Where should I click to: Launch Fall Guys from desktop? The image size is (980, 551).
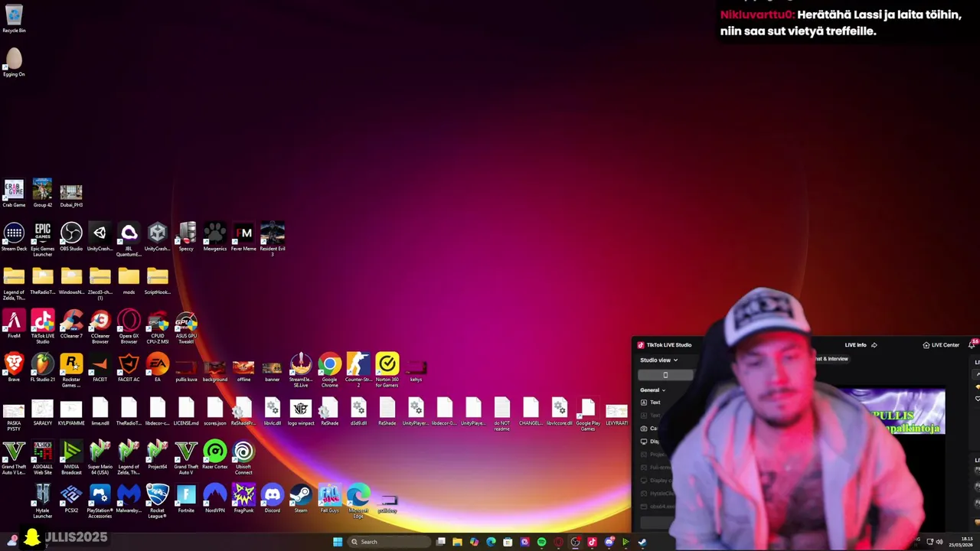tap(330, 498)
